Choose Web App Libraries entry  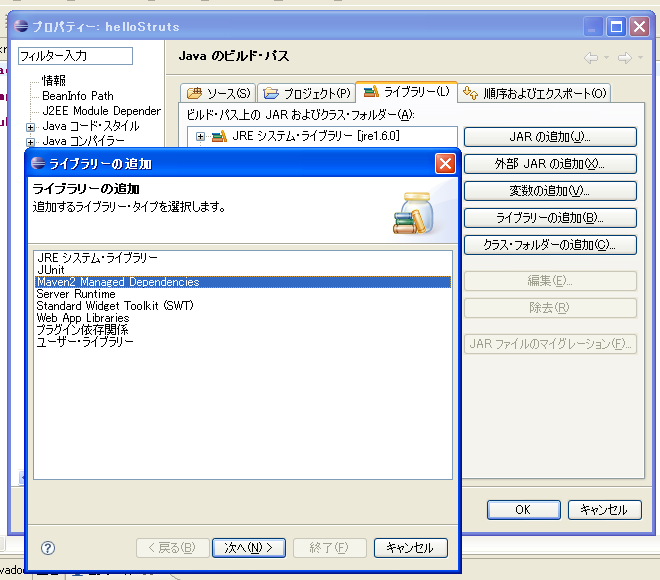click(83, 318)
